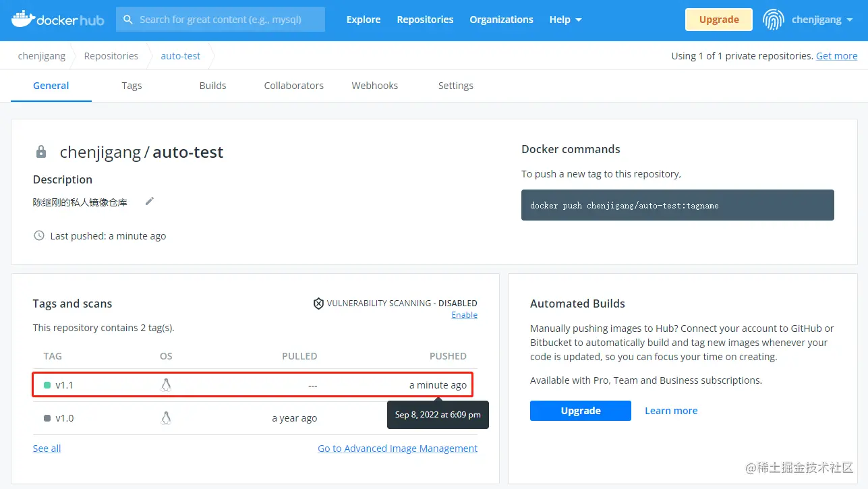868x489 pixels.
Task: Open the Collaborators tab
Action: click(294, 86)
